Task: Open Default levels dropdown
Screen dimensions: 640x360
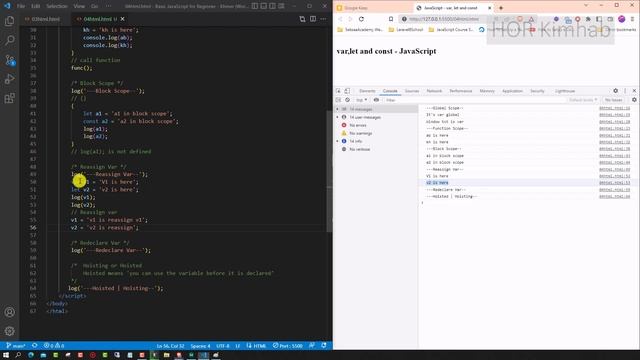Action: 583,100
